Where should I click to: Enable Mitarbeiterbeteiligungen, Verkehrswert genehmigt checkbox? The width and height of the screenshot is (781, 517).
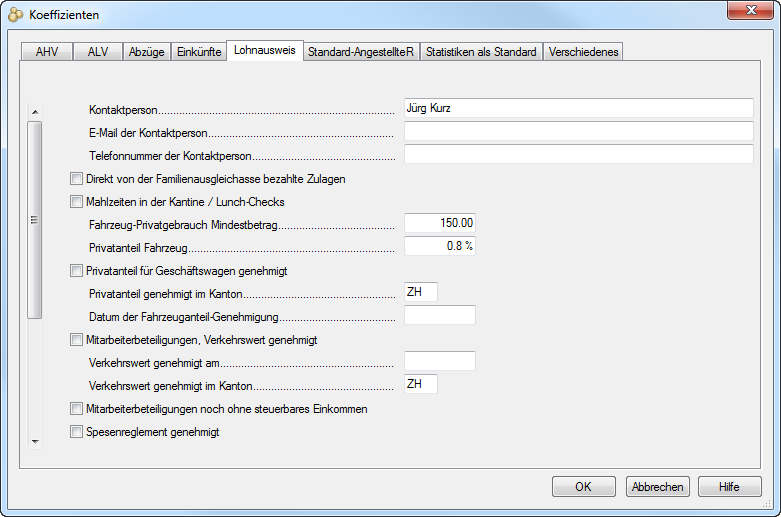(x=76, y=340)
